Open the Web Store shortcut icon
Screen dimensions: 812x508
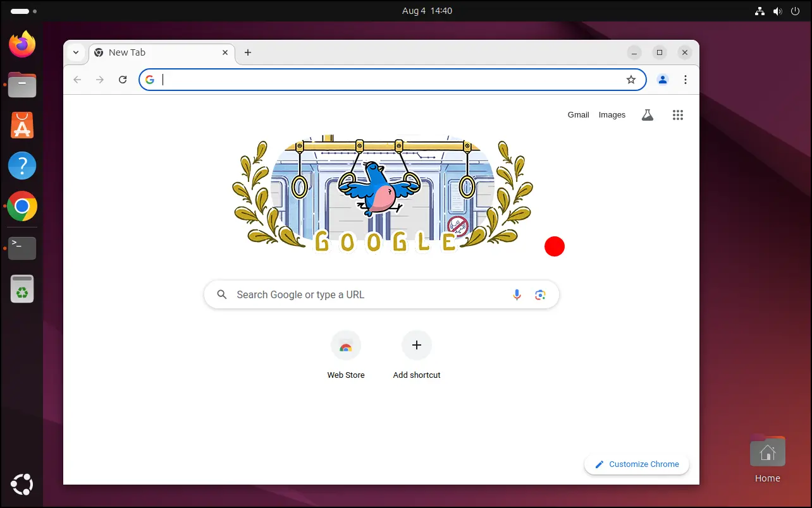[x=346, y=346]
